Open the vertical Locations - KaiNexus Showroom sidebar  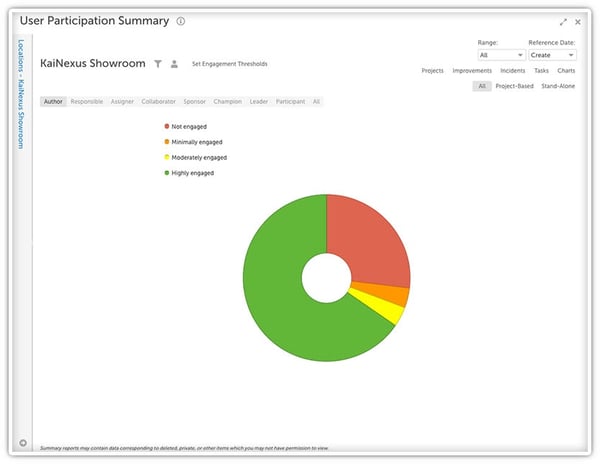[x=21, y=94]
